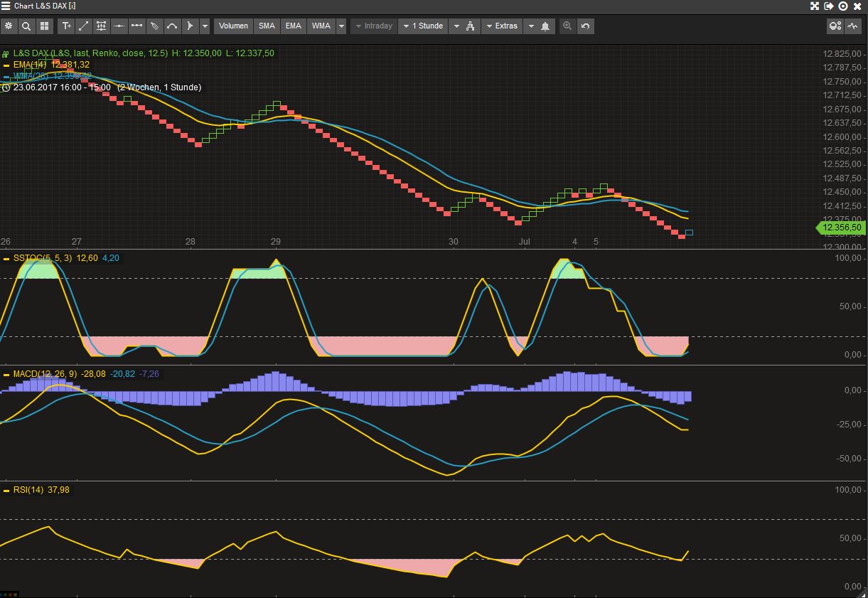Image resolution: width=868 pixels, height=598 pixels.
Task: Select the arc drawing tool
Action: [x=171, y=26]
